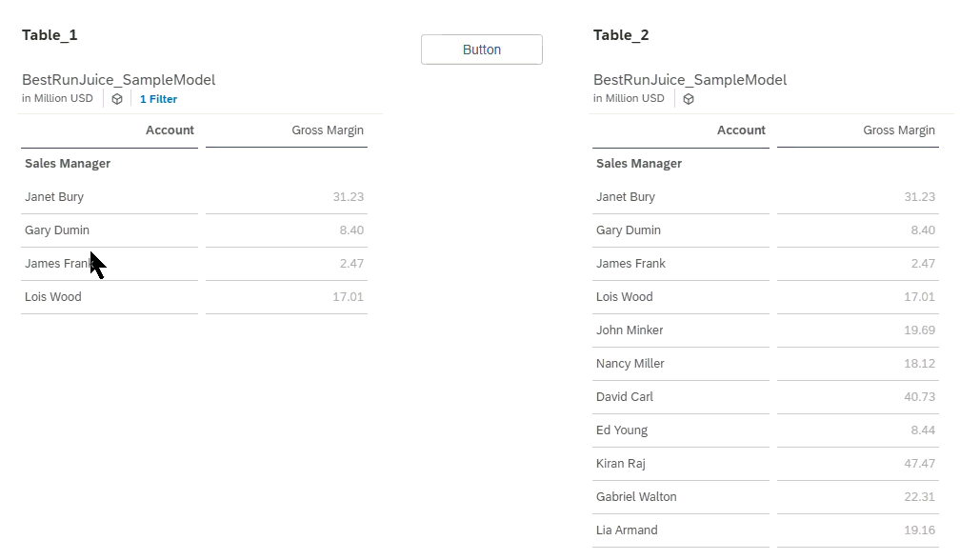Viewport: 960px width, 560px height.
Task: Click the data model cube icon under Table_1
Action: point(115,98)
